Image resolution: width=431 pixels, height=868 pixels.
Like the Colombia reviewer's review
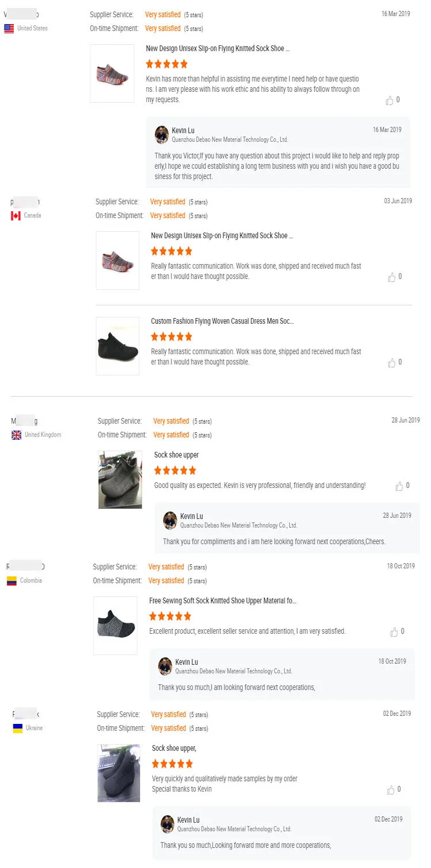point(394,632)
